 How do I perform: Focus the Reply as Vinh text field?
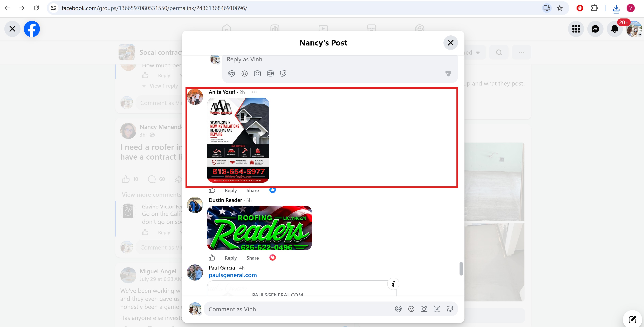340,60
